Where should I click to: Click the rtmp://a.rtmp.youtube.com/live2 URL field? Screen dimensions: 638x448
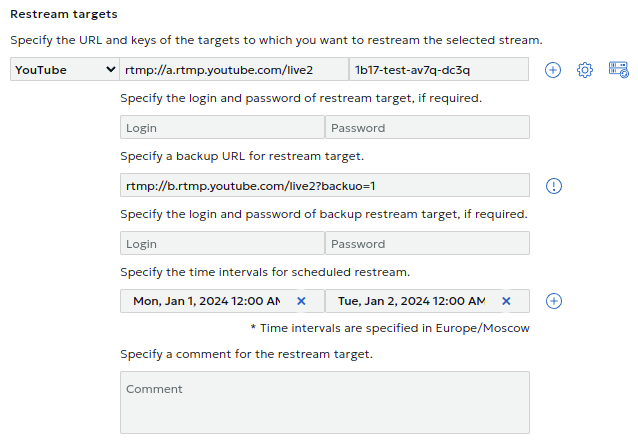(x=234, y=70)
